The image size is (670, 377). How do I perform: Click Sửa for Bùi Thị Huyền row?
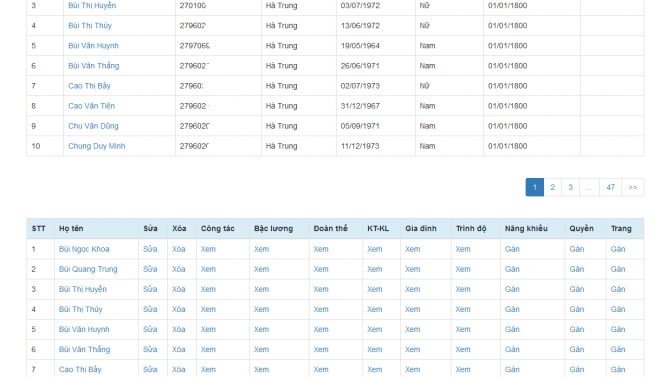150,289
